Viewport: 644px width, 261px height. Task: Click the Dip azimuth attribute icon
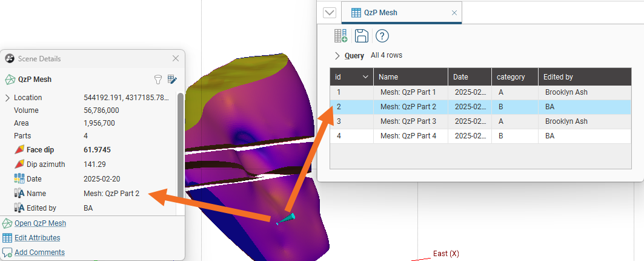click(19, 164)
